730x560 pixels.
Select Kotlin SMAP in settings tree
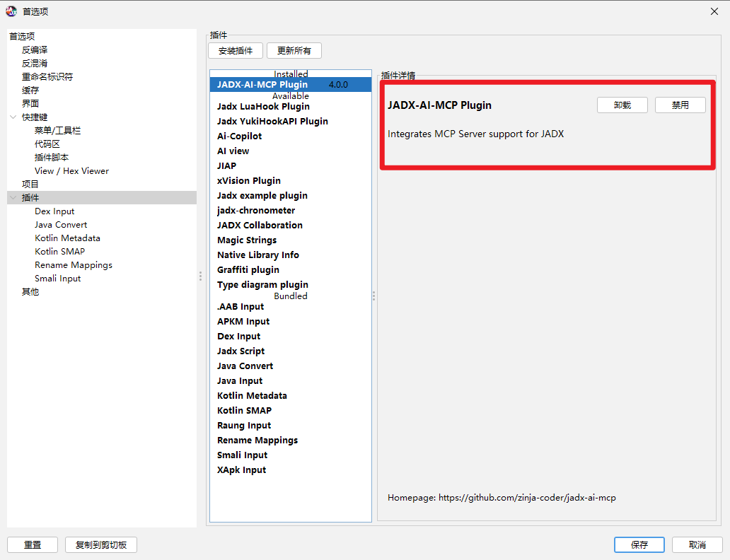click(59, 252)
